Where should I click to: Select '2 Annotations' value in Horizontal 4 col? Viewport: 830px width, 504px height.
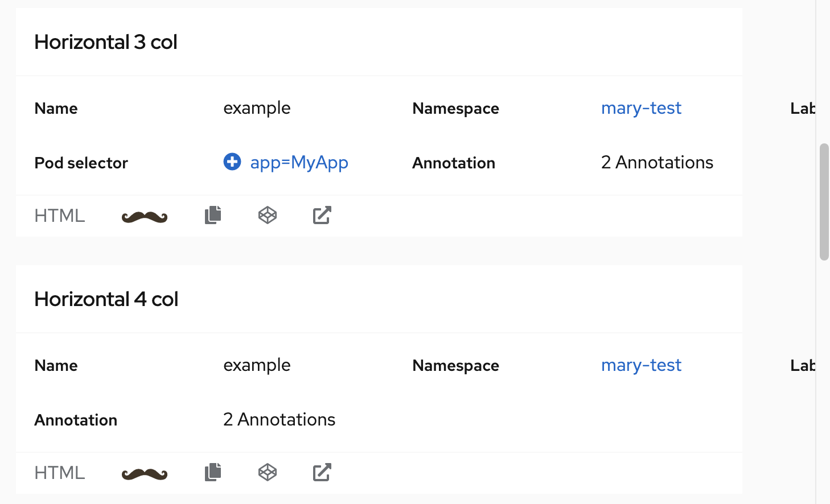(x=279, y=420)
